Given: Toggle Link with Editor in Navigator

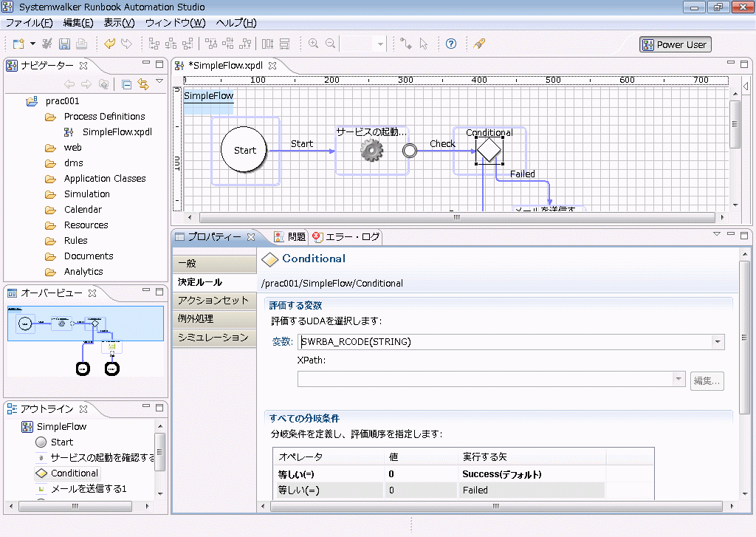Looking at the screenshot, I should pyautogui.click(x=143, y=84).
